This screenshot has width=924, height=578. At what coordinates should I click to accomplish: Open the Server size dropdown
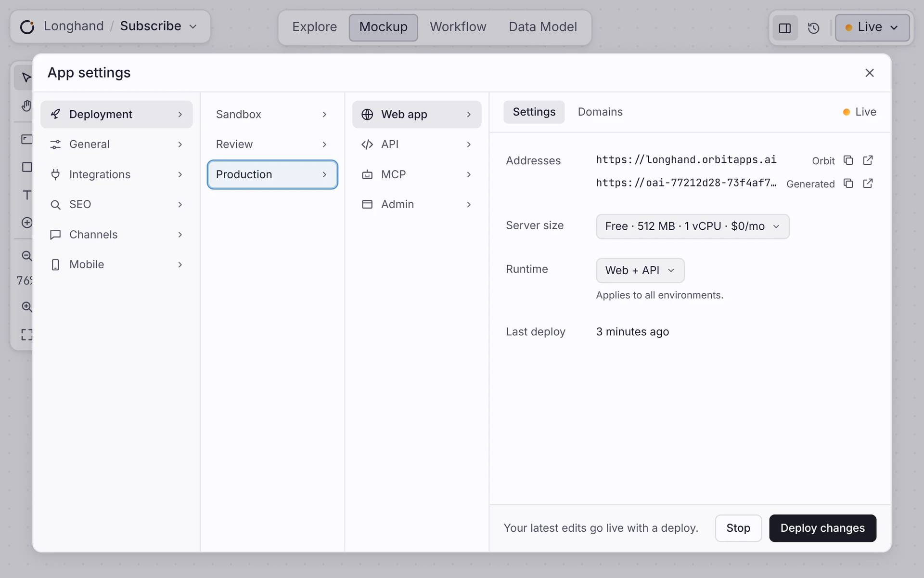pos(693,226)
